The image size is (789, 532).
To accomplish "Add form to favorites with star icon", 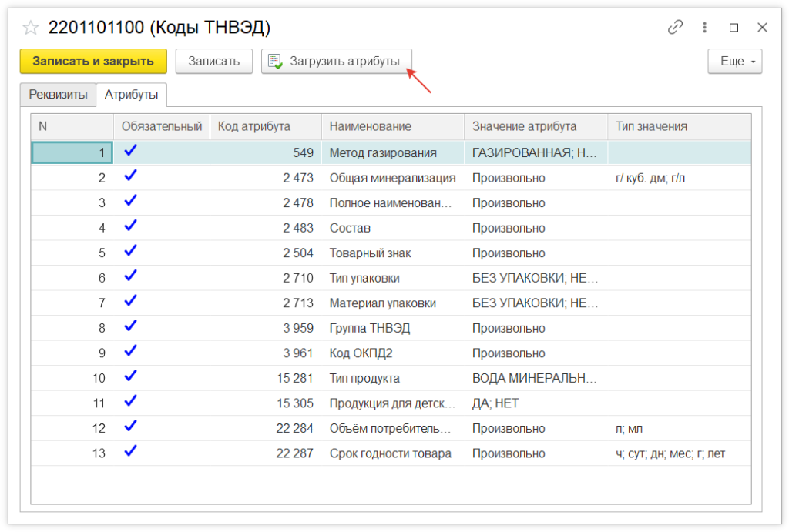I will click(31, 27).
